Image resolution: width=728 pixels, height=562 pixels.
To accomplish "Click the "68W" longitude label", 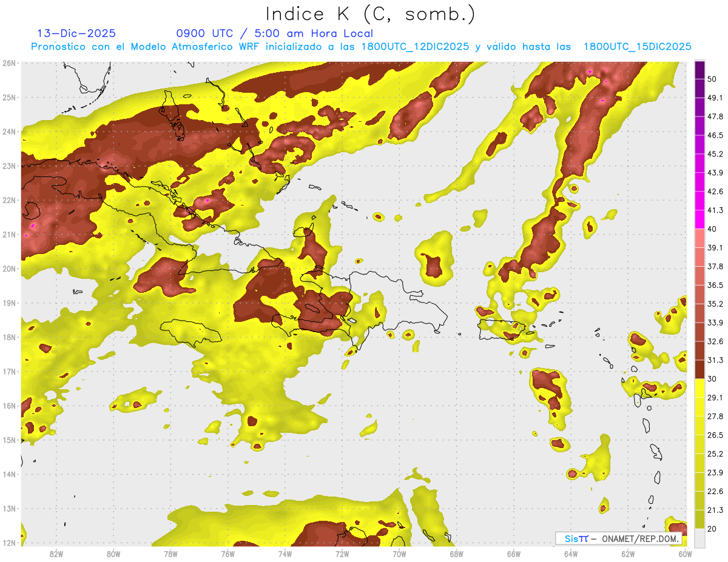I will coord(457,554).
